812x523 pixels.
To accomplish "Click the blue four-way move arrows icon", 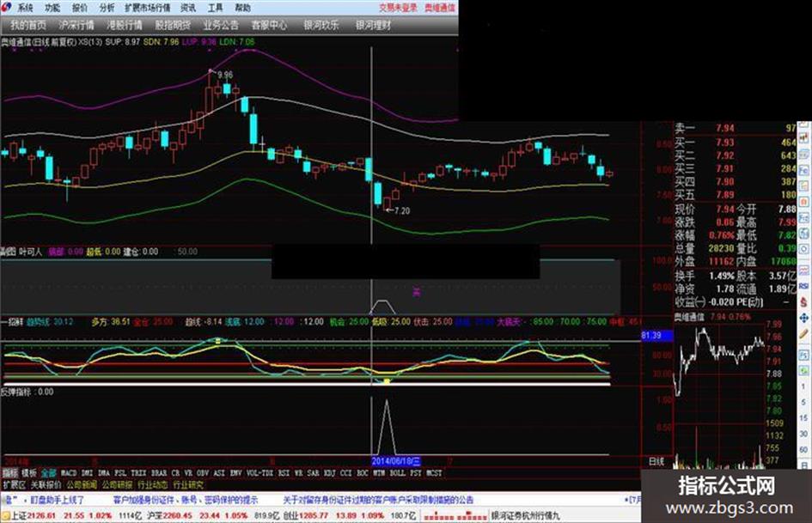I will coord(803,318).
